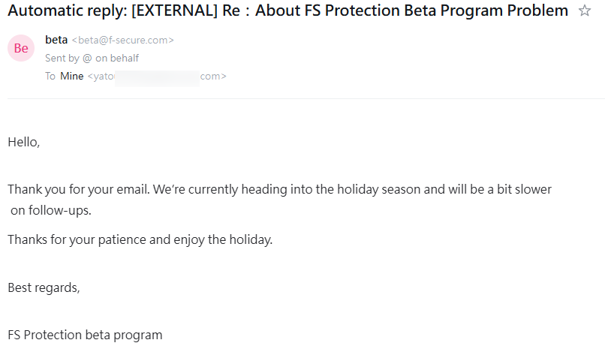Click 'Automatic reply:' at the subject start
Viewport: 605px width, 364px height.
pos(66,11)
